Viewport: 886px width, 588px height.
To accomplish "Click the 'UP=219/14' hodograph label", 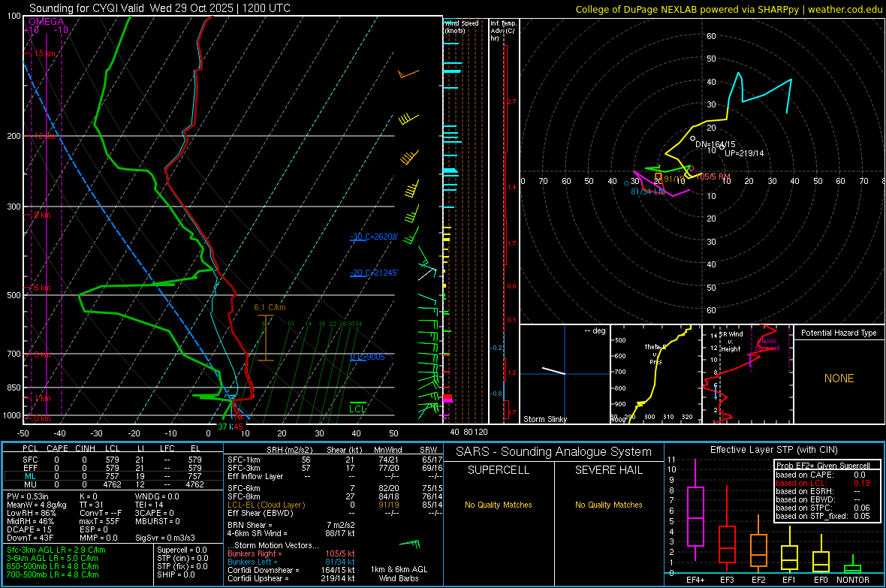I will [743, 153].
